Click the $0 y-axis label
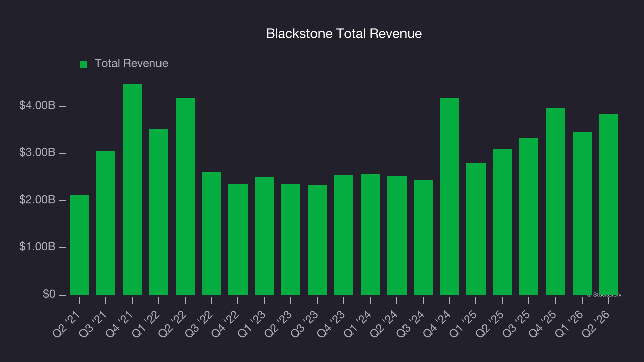The width and height of the screenshot is (644, 362). click(49, 294)
